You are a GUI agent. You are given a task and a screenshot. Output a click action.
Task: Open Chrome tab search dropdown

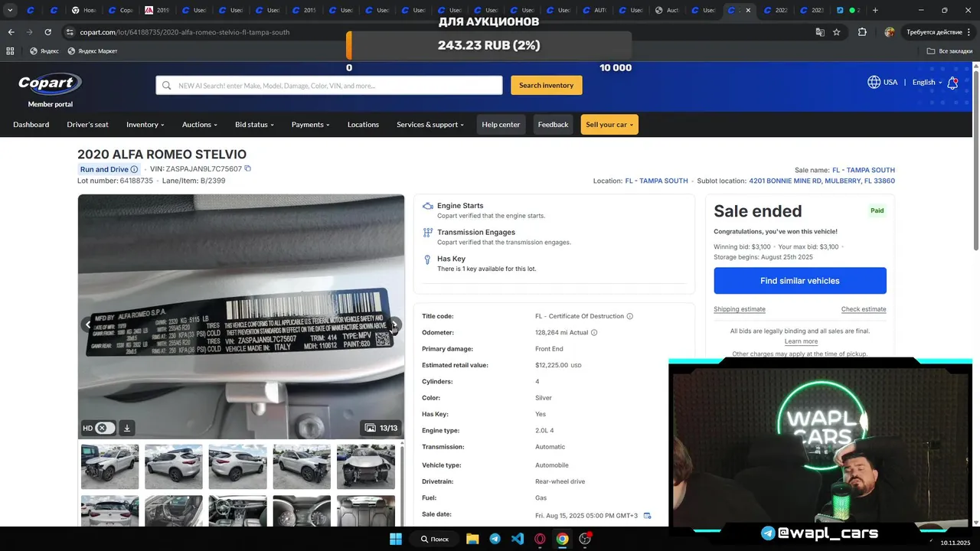[10, 10]
